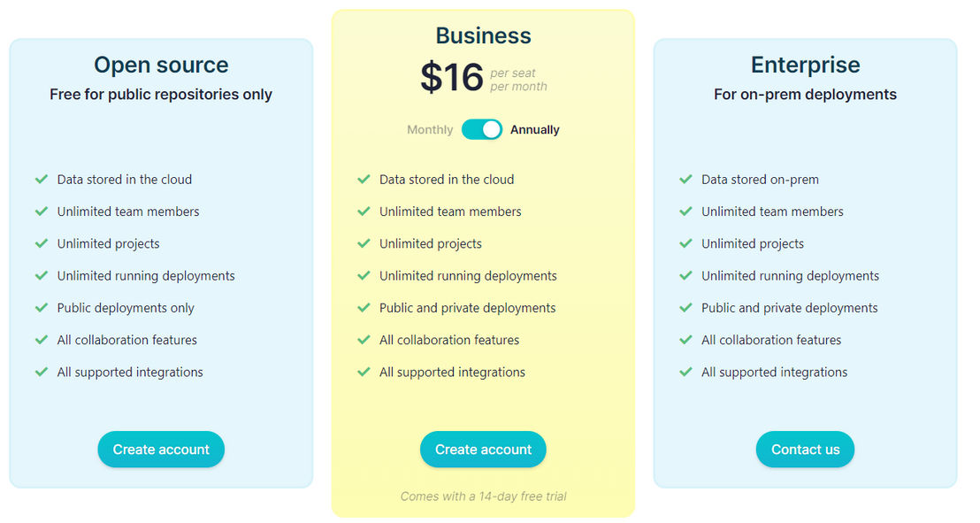Click 'For on-prem deployments' subtitle
Screen dimensions: 980x523
pyautogui.click(x=805, y=95)
